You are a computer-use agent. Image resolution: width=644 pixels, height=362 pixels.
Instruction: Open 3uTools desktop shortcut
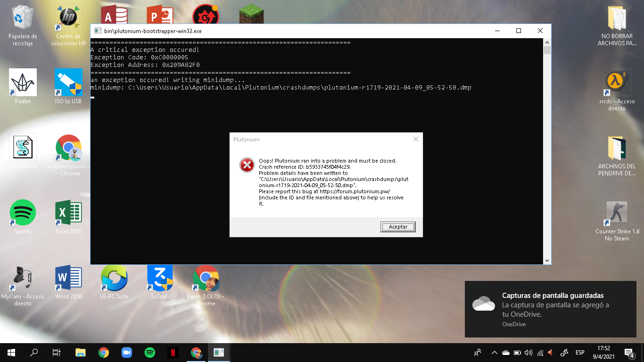(160, 282)
